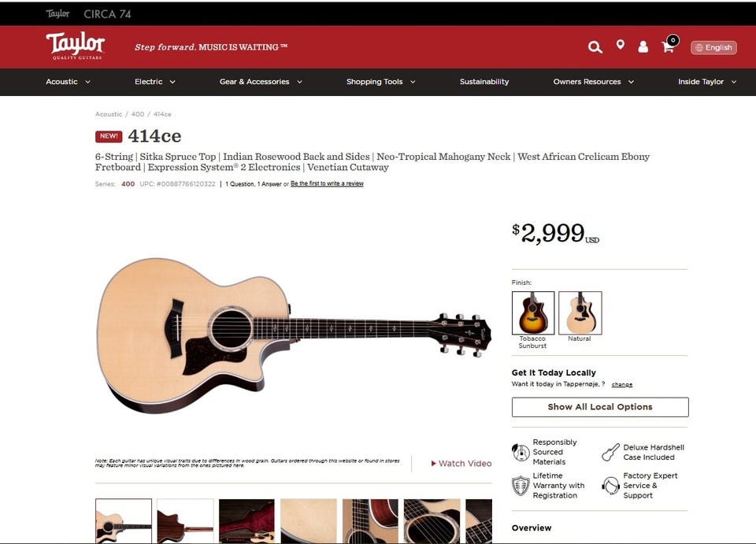This screenshot has width=756, height=544.
Task: Click the Deluxe Hardshell Case guitar icon
Action: pyautogui.click(x=610, y=452)
